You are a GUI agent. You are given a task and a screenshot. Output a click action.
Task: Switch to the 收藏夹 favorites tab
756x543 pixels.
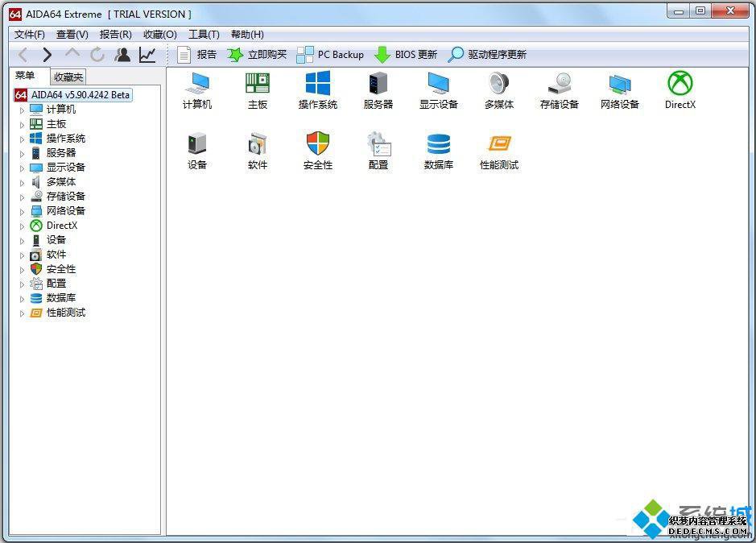coord(68,77)
